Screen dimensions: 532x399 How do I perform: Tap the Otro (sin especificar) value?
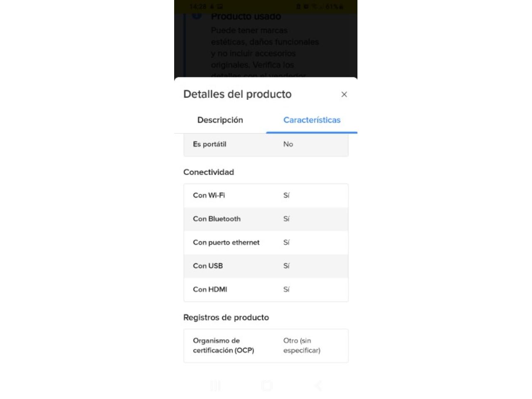point(302,345)
